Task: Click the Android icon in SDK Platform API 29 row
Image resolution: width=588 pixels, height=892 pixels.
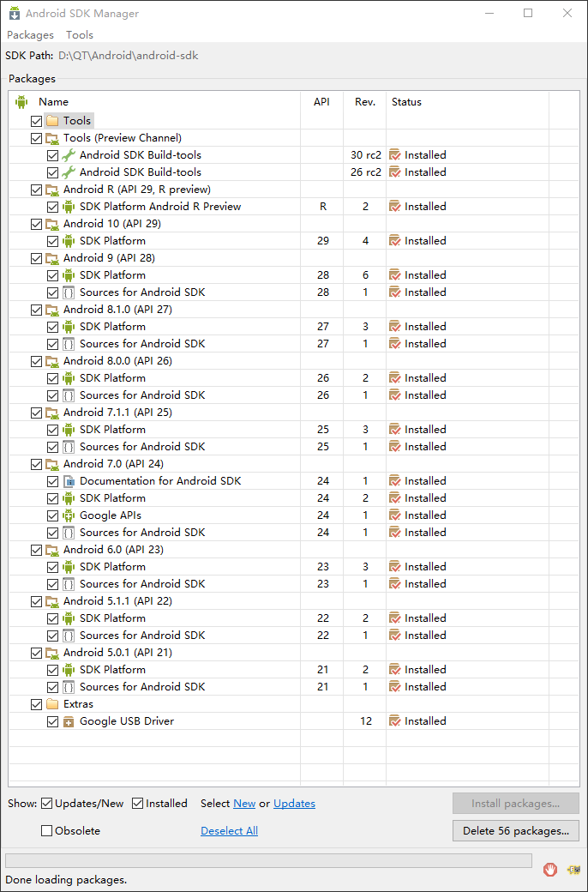Action: [x=69, y=241]
